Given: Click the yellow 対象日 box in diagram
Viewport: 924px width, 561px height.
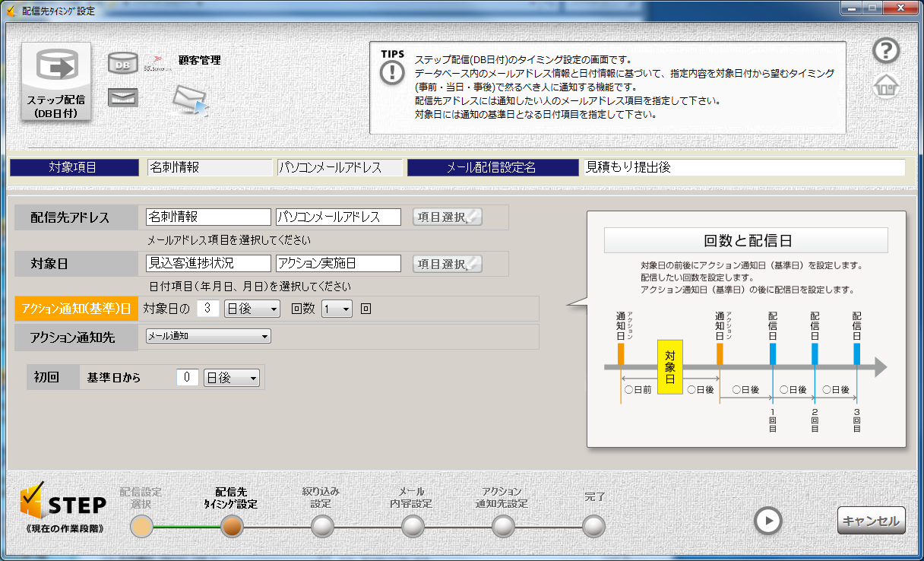Looking at the screenshot, I should point(670,367).
